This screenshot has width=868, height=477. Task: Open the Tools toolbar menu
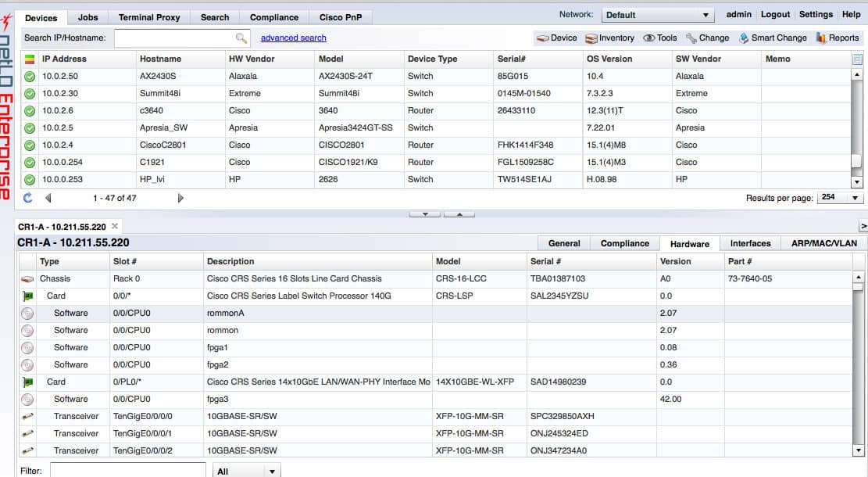[660, 38]
